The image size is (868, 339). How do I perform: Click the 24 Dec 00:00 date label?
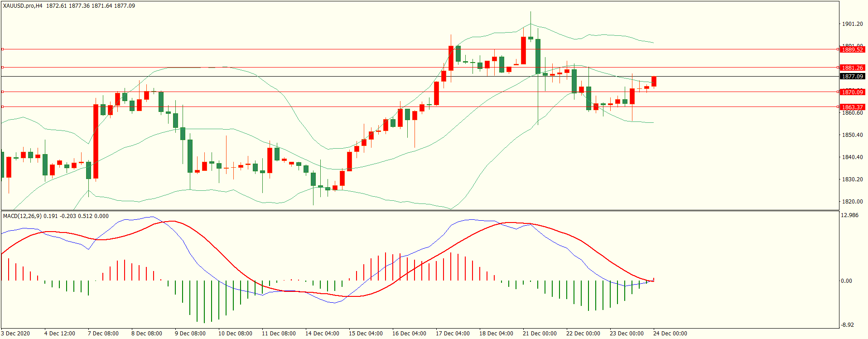670,334
